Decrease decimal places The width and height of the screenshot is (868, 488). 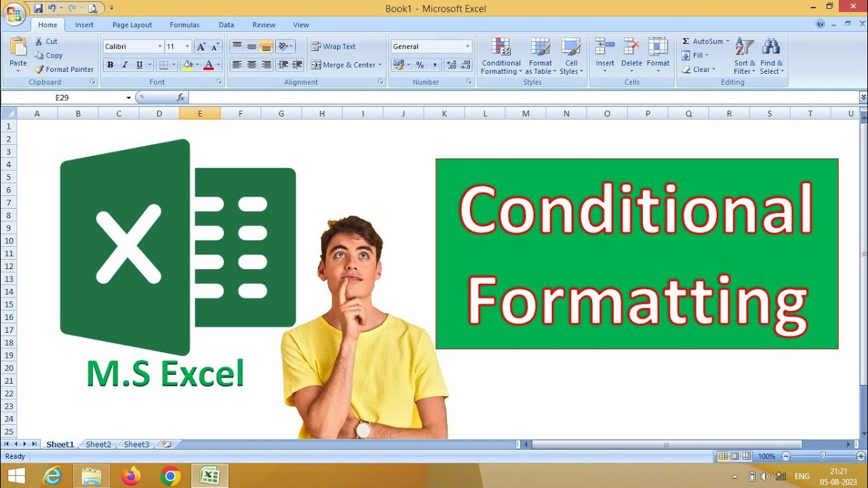point(466,65)
